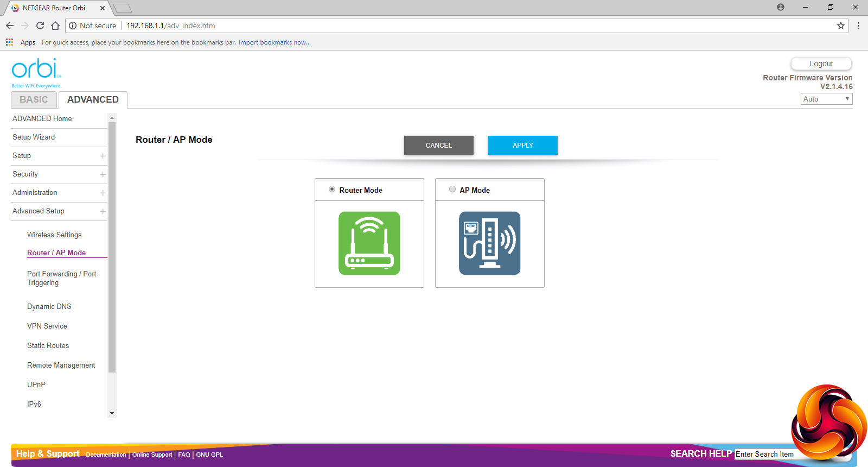The image size is (868, 467).
Task: Open Remote Management settings
Action: point(61,365)
